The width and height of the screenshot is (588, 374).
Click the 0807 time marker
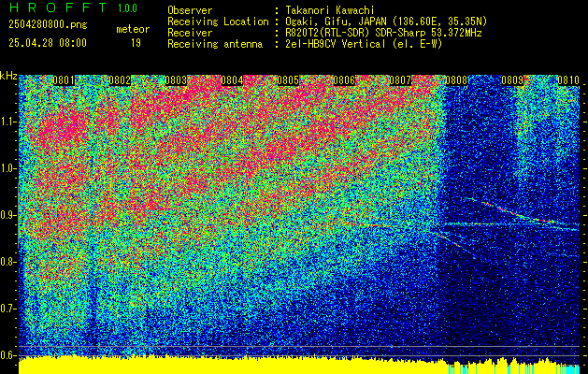click(x=400, y=80)
